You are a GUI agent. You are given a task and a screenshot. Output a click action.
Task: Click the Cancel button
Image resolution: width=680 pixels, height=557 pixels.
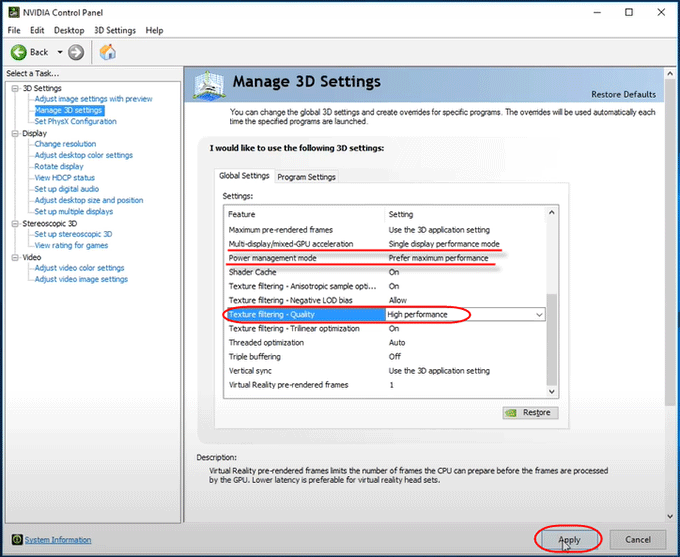[x=638, y=540]
